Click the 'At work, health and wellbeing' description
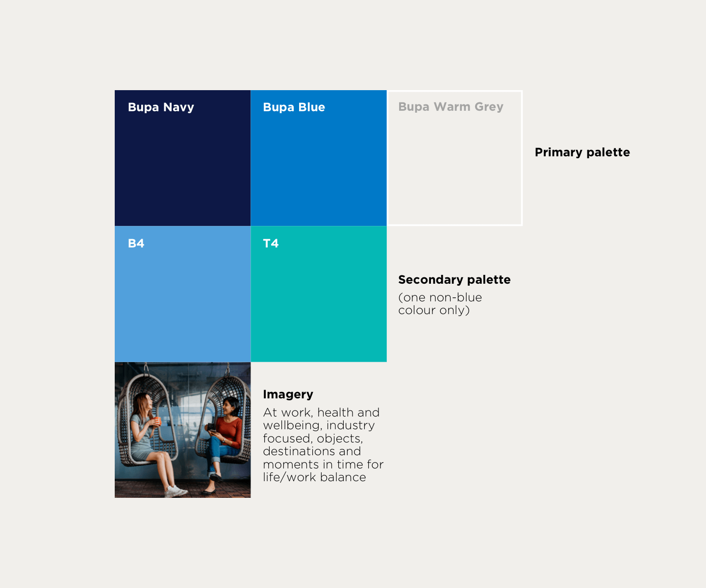Screen dimensions: 706x588 tap(323, 445)
